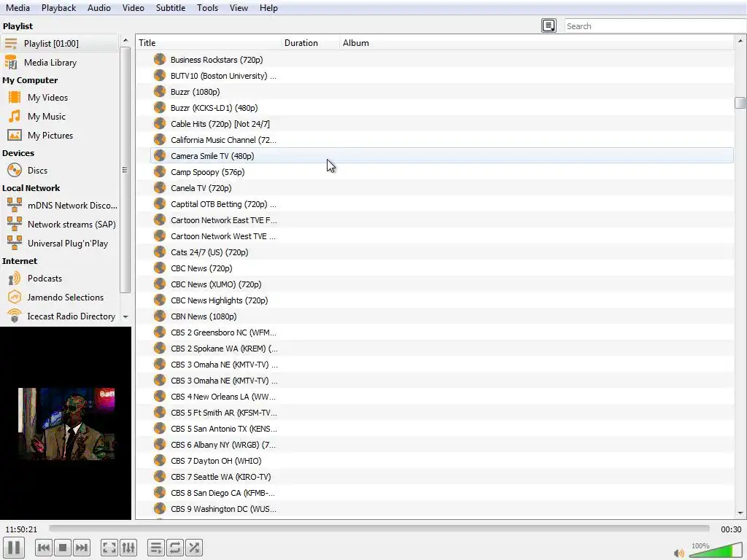Toggle random shuffle button
The width and height of the screenshot is (747, 560).
click(x=194, y=548)
